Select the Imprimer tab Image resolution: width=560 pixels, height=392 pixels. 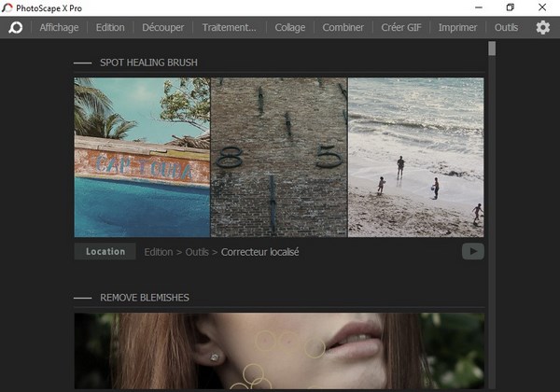point(457,27)
